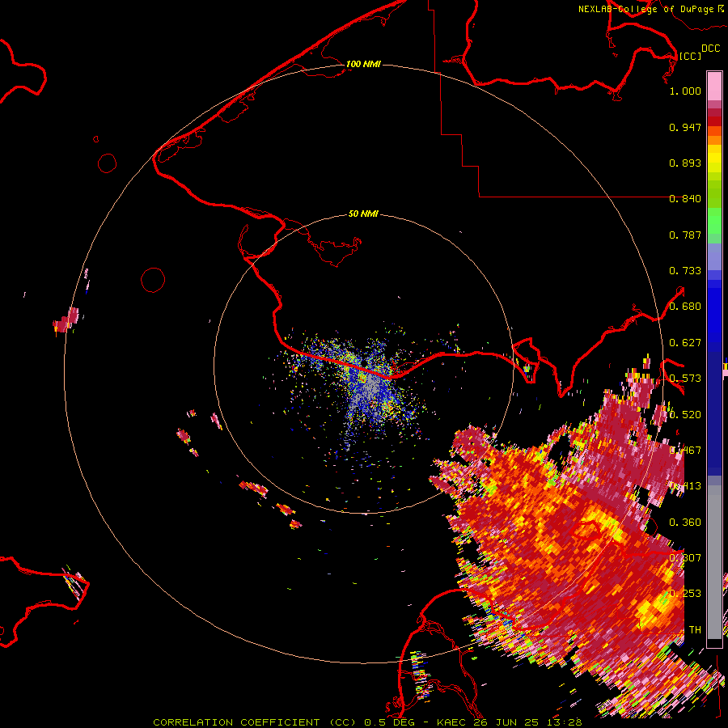The width and height of the screenshot is (728, 728).
Task: Click the small red circle outline near the left coast
Action: (x=108, y=163)
